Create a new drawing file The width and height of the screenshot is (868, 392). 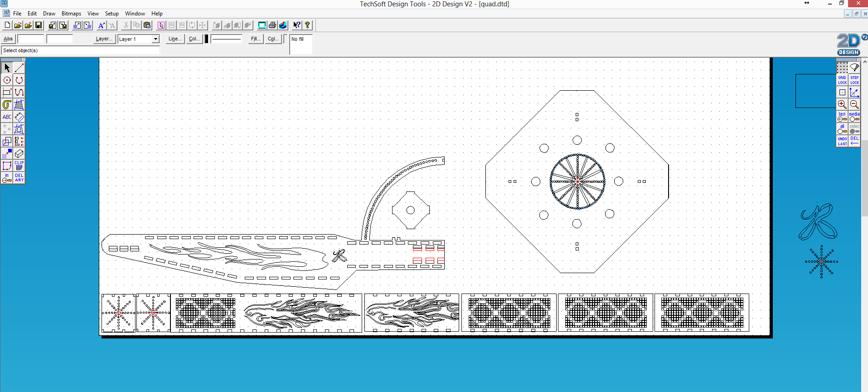[x=7, y=25]
